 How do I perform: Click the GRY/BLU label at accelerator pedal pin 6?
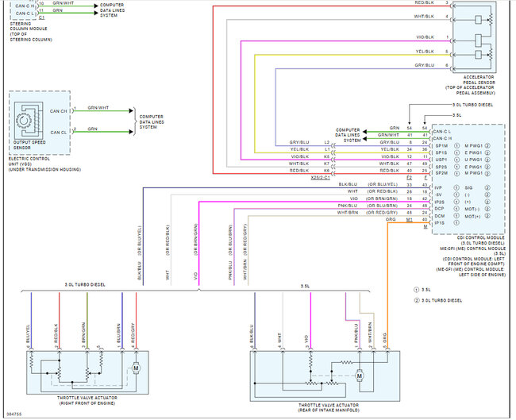(x=425, y=65)
